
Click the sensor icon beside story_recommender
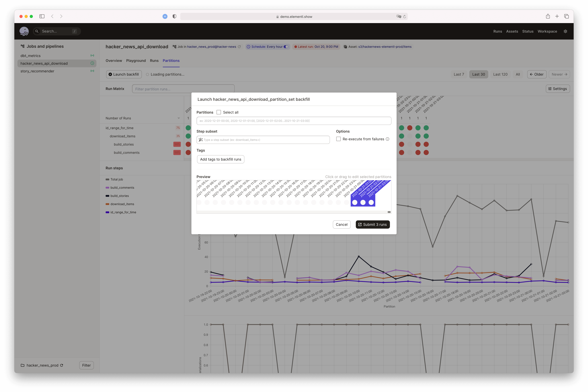tap(92, 71)
